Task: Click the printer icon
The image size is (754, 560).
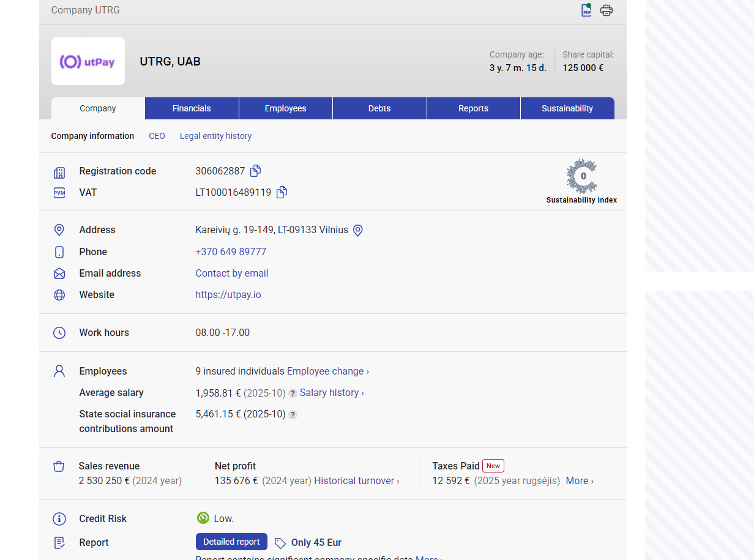Action: [x=606, y=10]
